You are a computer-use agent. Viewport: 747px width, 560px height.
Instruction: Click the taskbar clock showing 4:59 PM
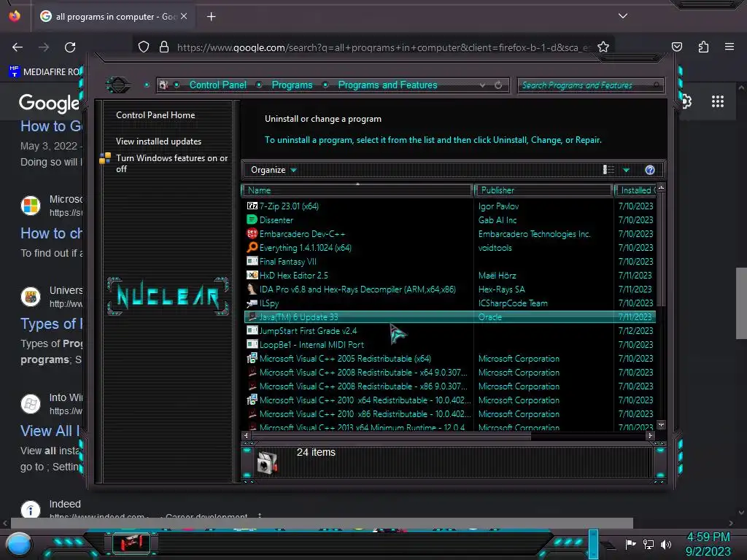tap(708, 544)
